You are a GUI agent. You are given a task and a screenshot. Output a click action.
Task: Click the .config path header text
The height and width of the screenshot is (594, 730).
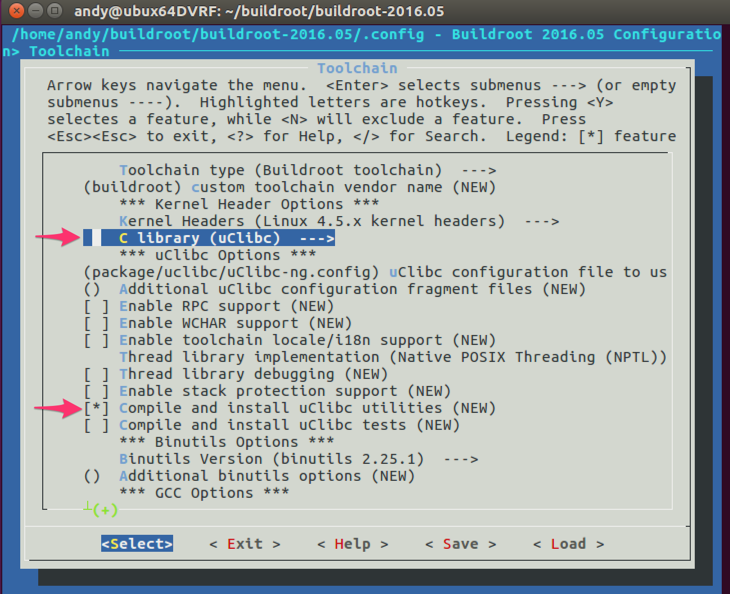[218, 34]
